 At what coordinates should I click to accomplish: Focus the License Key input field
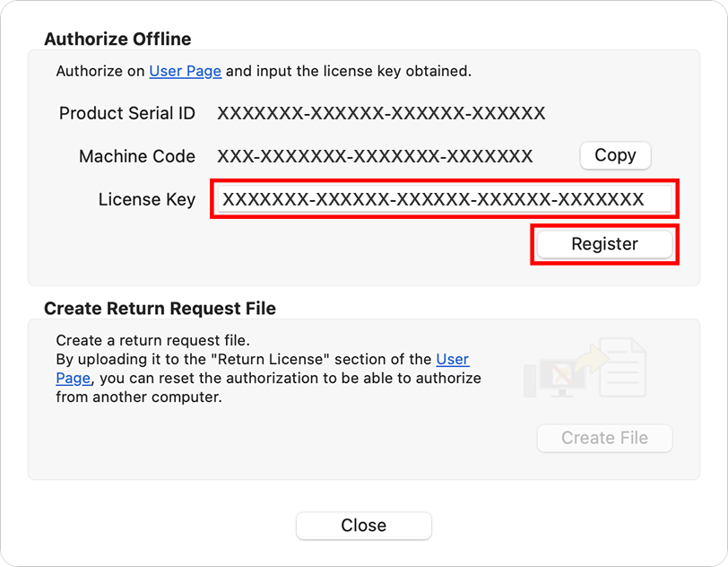click(445, 199)
